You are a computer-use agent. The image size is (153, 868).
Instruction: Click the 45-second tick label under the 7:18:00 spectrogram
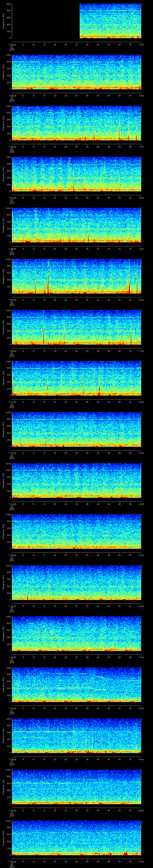109,759
